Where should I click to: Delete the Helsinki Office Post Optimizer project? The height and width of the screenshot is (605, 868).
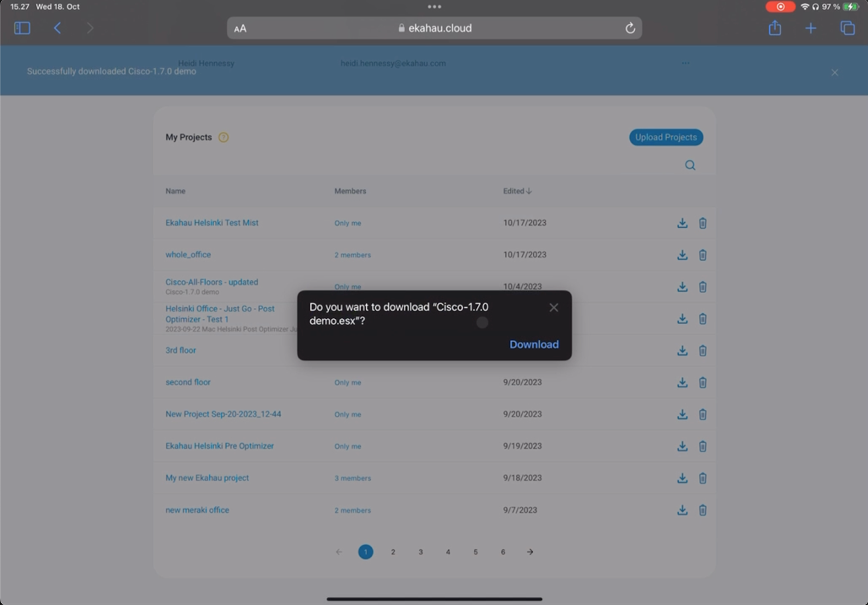[703, 319]
